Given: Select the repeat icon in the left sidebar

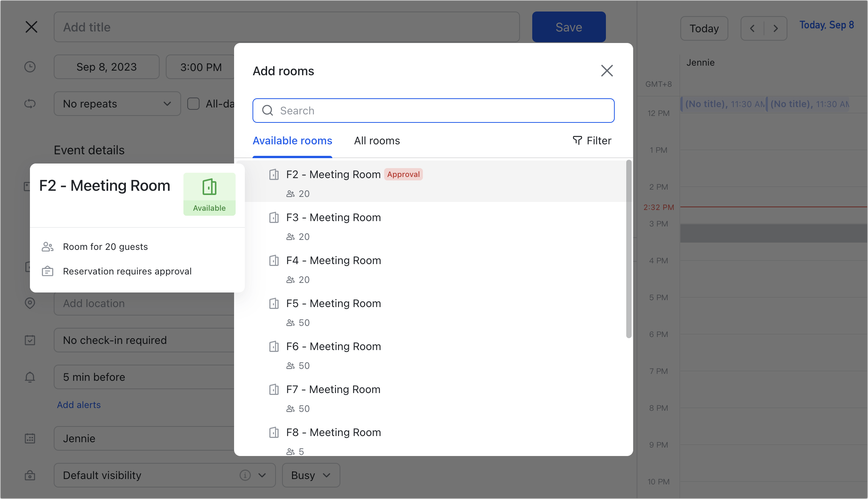Looking at the screenshot, I should (30, 104).
